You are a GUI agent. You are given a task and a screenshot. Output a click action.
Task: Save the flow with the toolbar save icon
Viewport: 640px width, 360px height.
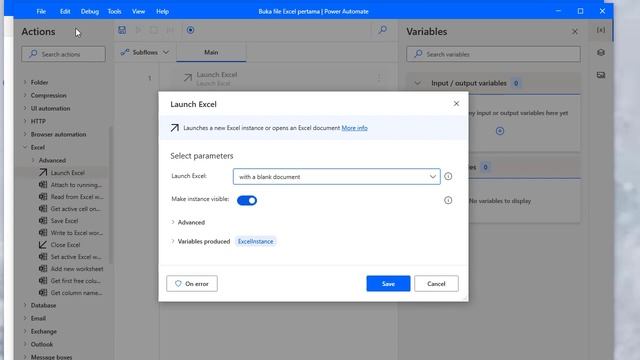[122, 30]
